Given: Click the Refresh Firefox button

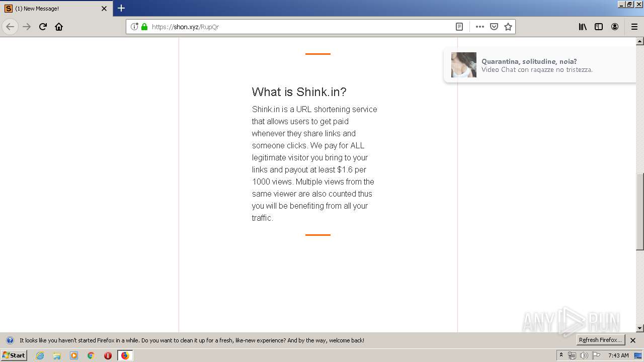Looking at the screenshot, I should coord(600,340).
